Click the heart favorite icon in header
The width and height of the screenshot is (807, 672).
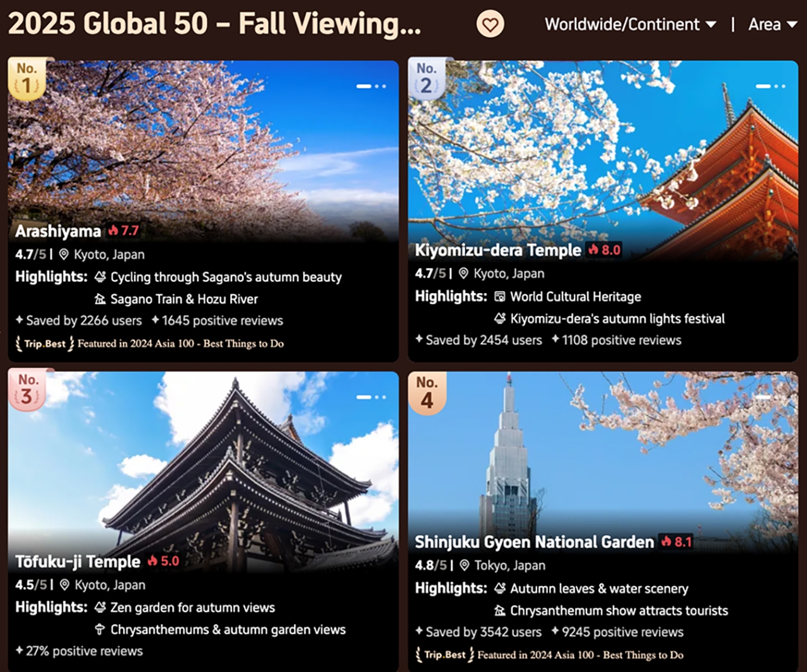(490, 25)
